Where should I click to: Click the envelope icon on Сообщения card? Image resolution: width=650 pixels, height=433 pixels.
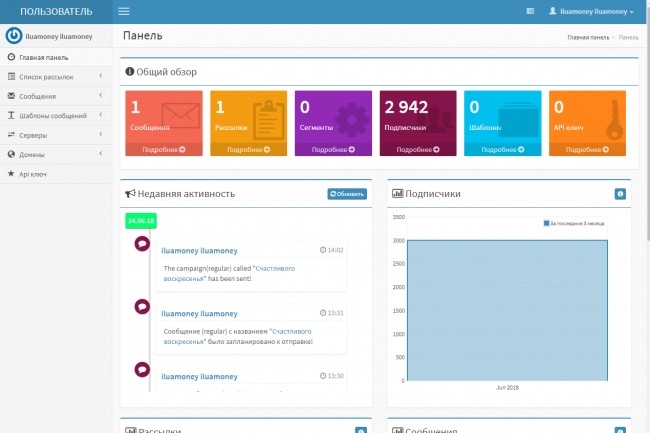coord(181,116)
